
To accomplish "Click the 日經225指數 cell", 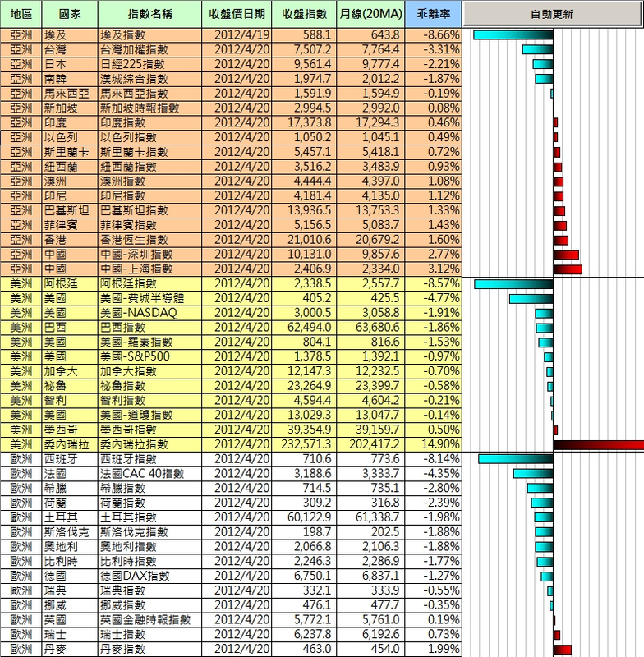I will 149,65.
